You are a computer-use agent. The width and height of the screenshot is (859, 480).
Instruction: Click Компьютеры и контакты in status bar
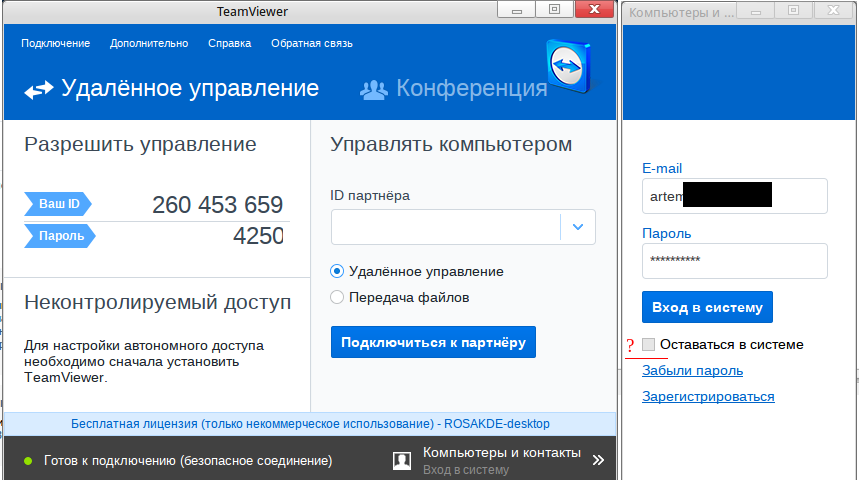(x=502, y=453)
